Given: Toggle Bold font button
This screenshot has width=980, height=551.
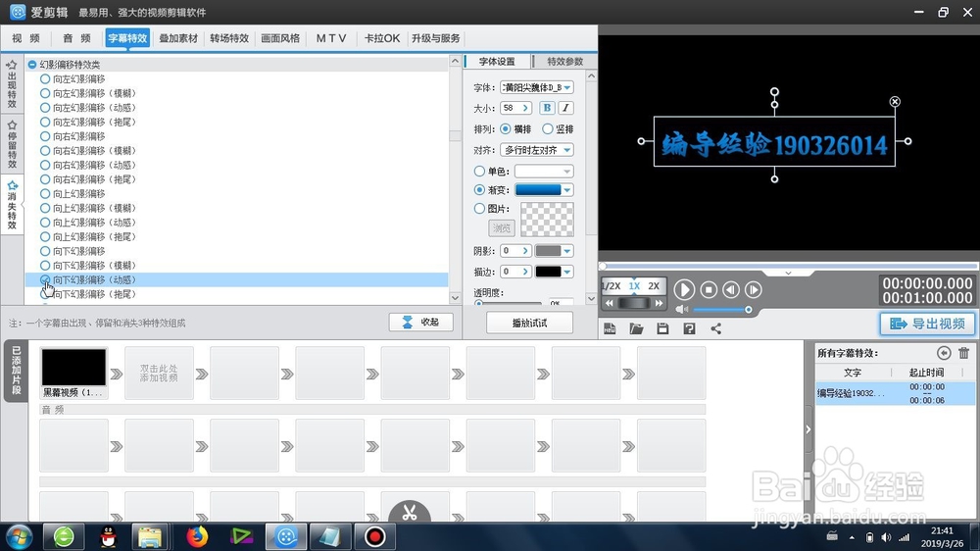Looking at the screenshot, I should [547, 108].
